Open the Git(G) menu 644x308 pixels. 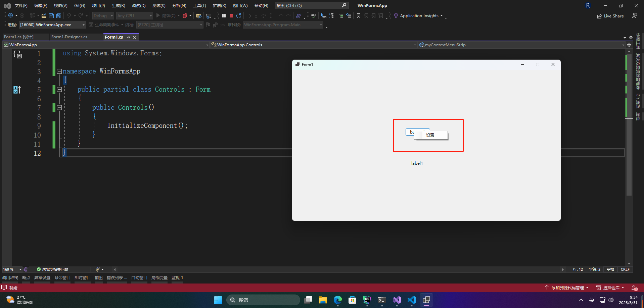(x=80, y=5)
